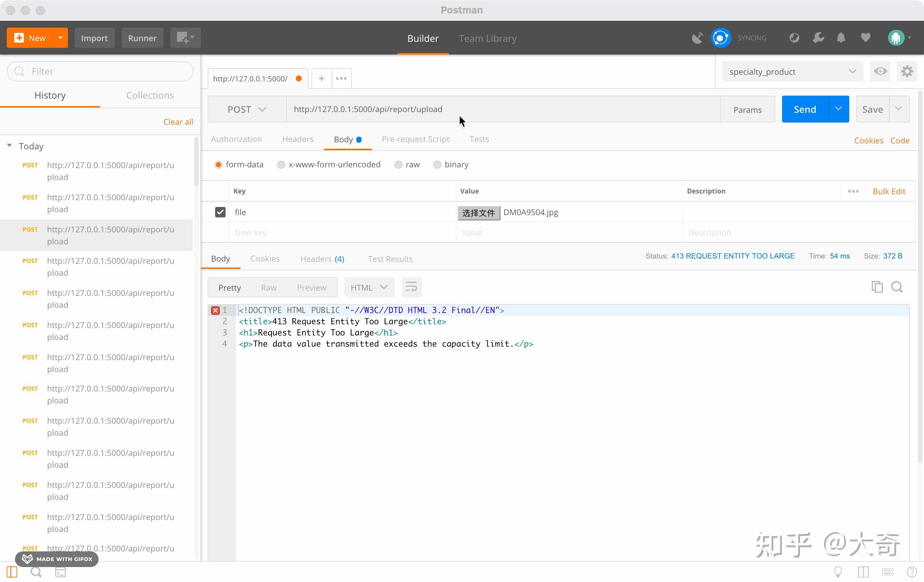Click the blue Send button
The image size is (924, 582).
pyautogui.click(x=805, y=109)
